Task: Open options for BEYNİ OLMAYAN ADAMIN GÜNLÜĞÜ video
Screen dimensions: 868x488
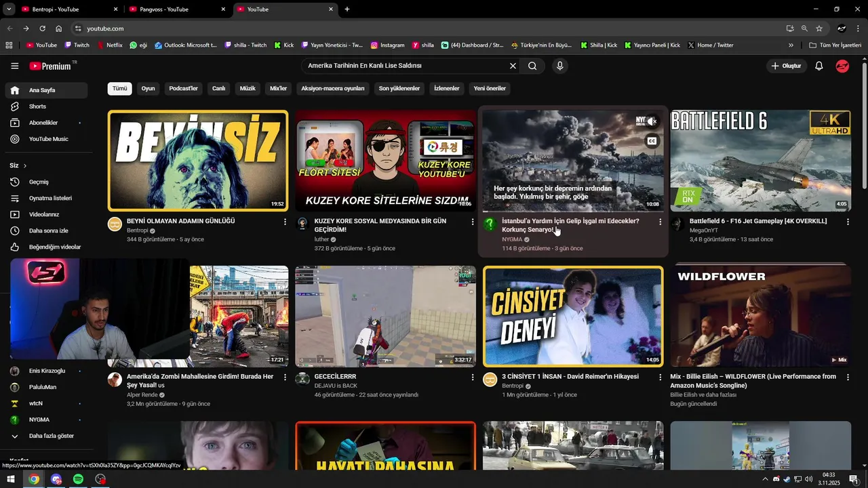Action: click(285, 222)
